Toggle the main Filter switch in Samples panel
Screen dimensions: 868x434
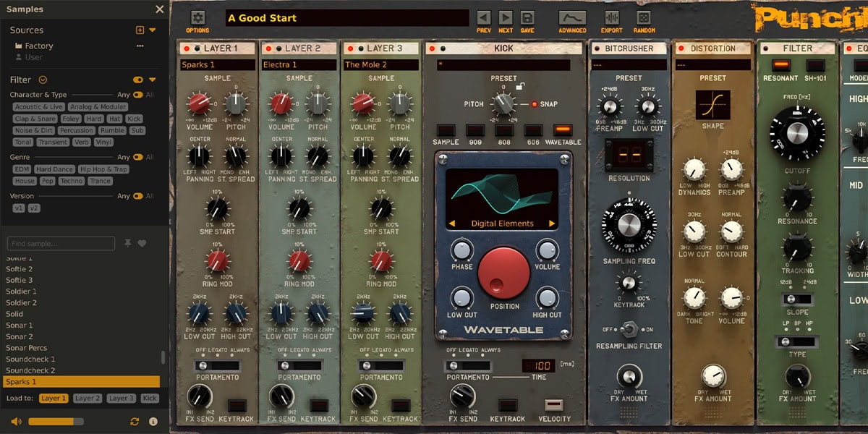click(137, 80)
